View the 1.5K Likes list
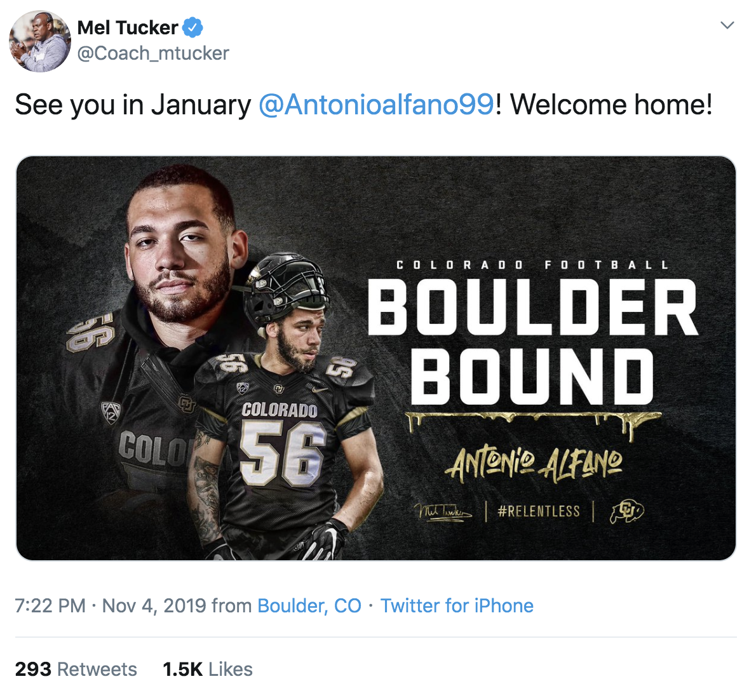756x700 pixels. 208,669
